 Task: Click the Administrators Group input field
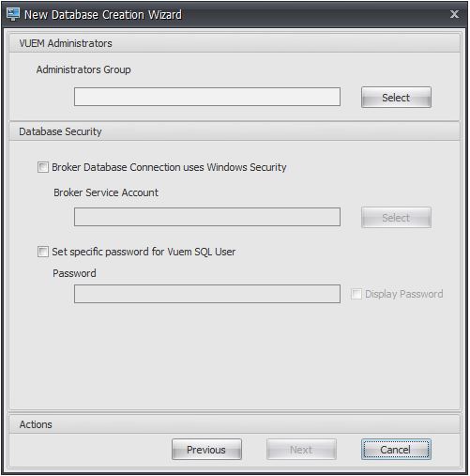207,97
